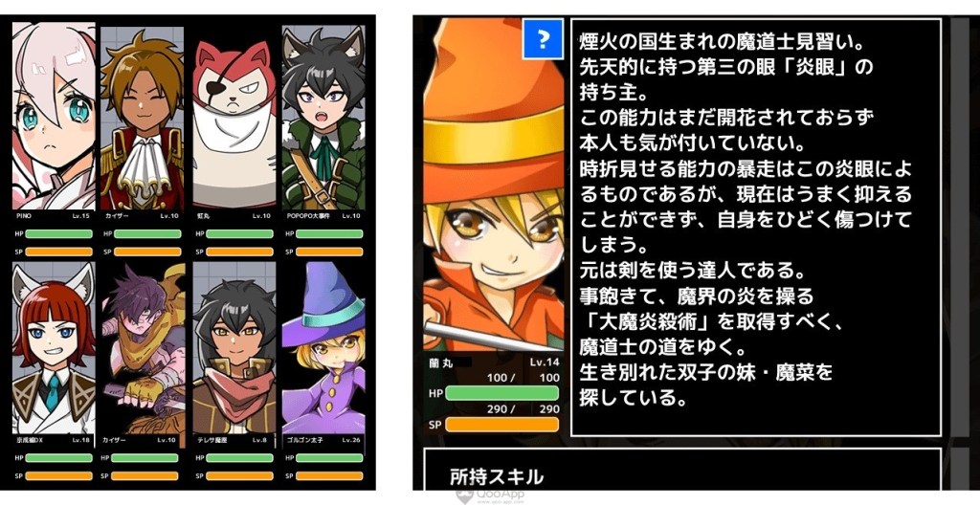Click 蘭丸's green HP bar
Screen dimensions: 980x505
(501, 393)
